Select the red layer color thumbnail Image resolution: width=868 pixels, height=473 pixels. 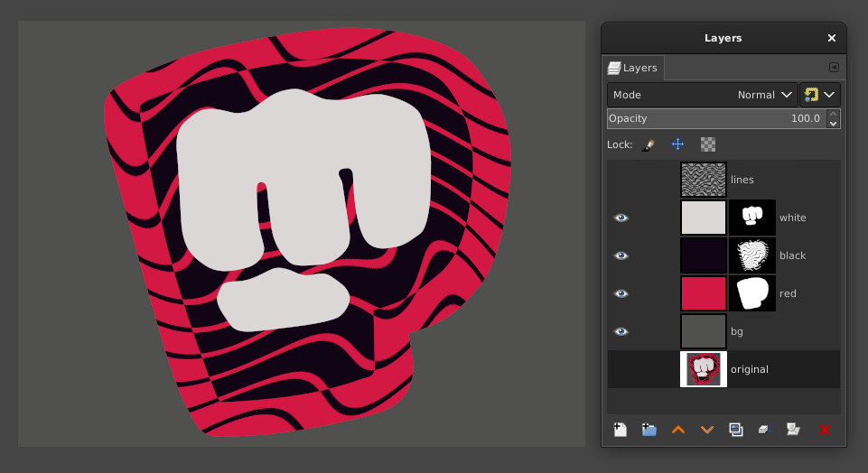703,293
